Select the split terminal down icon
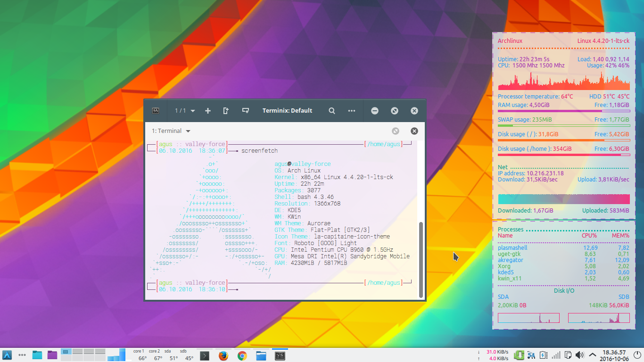644x362 pixels. pyautogui.click(x=245, y=111)
